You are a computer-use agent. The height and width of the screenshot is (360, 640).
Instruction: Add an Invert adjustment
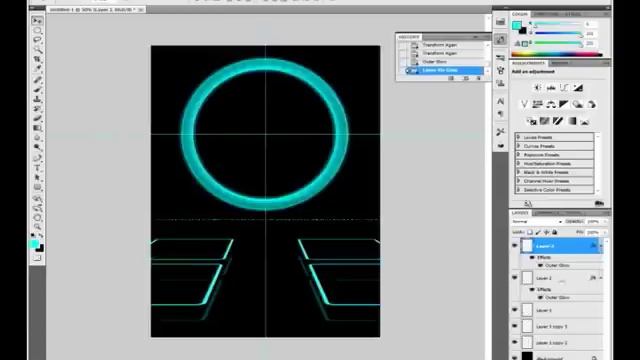(531, 121)
